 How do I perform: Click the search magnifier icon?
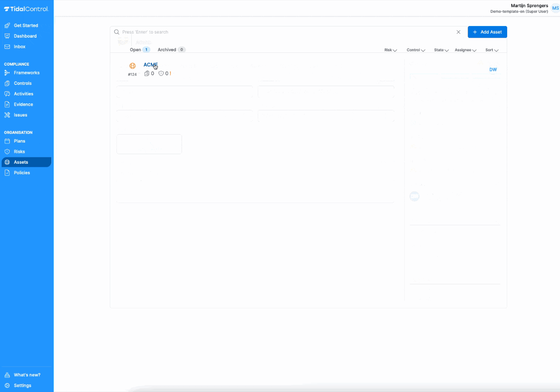click(116, 32)
